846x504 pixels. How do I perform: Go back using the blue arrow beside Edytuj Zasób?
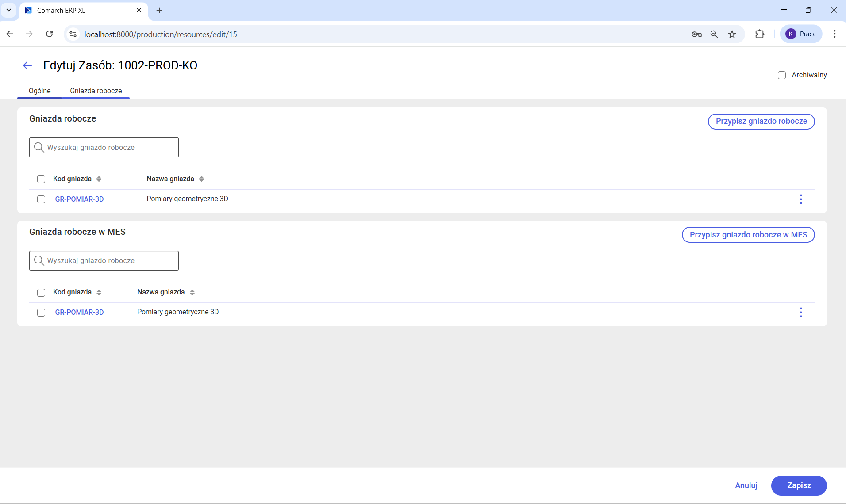27,65
